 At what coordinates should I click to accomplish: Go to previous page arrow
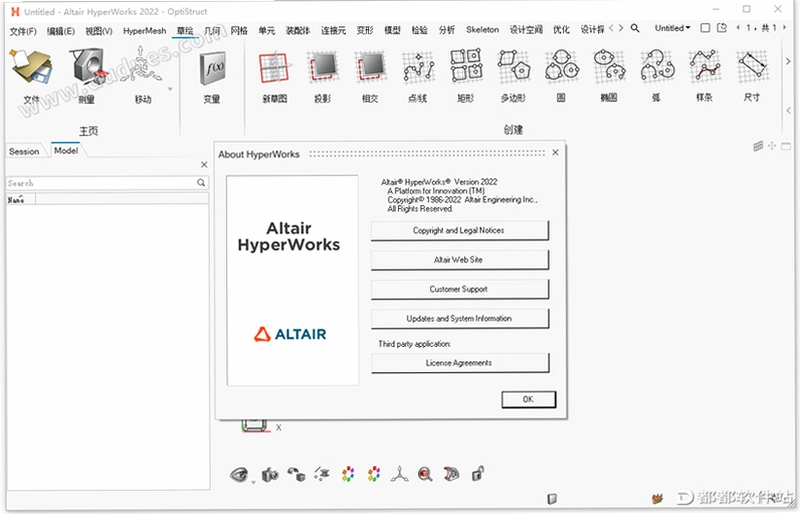738,28
